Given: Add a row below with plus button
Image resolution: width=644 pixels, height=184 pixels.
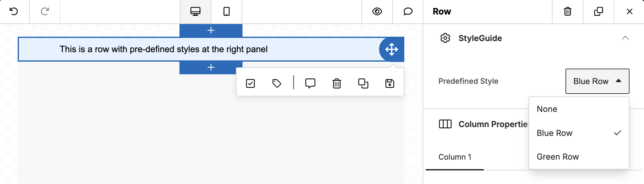Looking at the screenshot, I should tap(211, 67).
